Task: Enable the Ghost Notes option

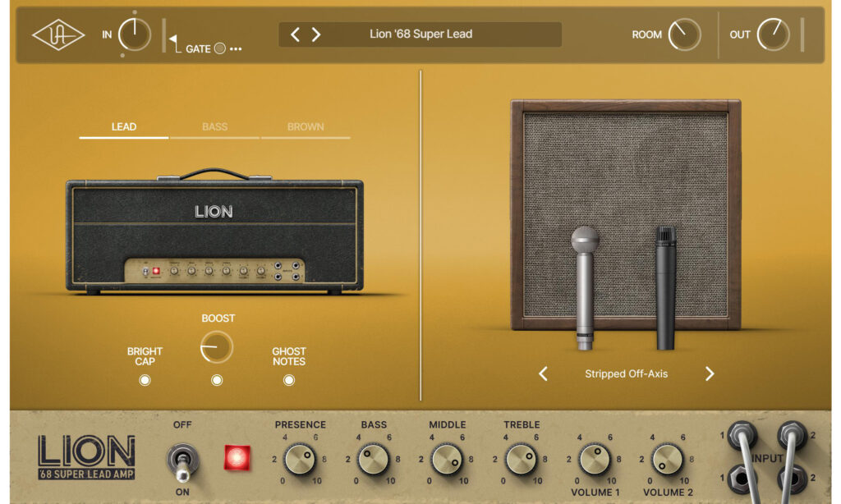Action: [289, 380]
